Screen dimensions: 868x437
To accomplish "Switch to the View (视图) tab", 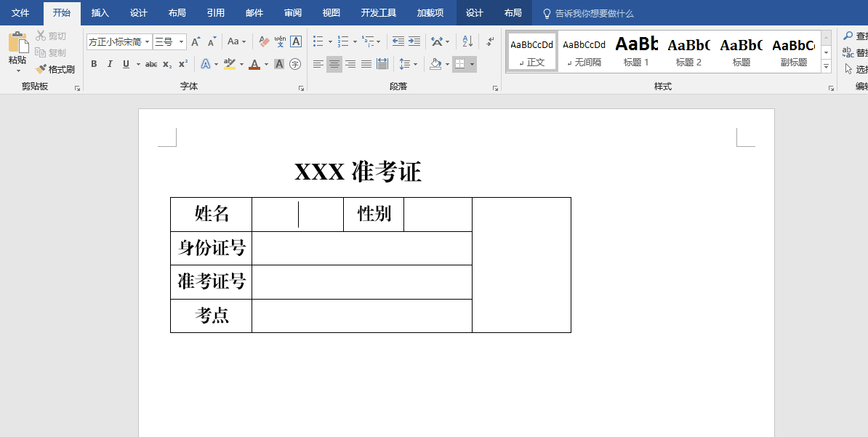I will (x=331, y=13).
